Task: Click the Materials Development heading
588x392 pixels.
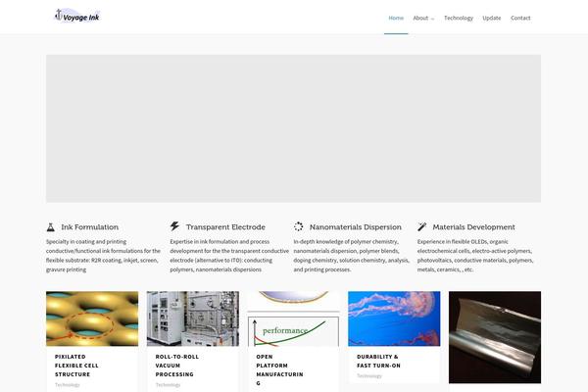Action: 473,227
